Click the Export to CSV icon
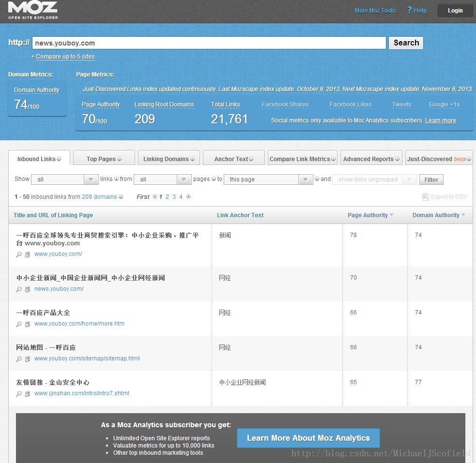Viewport: 476px width, 463px height. click(425, 197)
